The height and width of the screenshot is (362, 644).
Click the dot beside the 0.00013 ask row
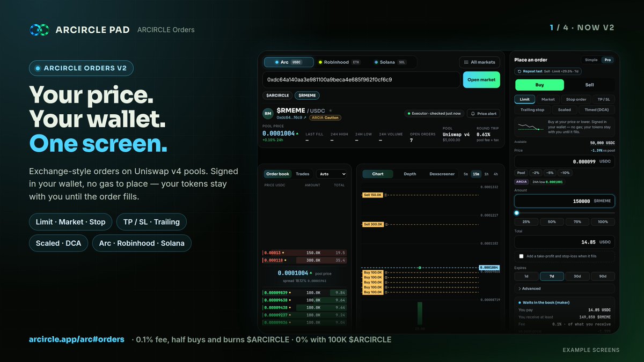click(283, 253)
